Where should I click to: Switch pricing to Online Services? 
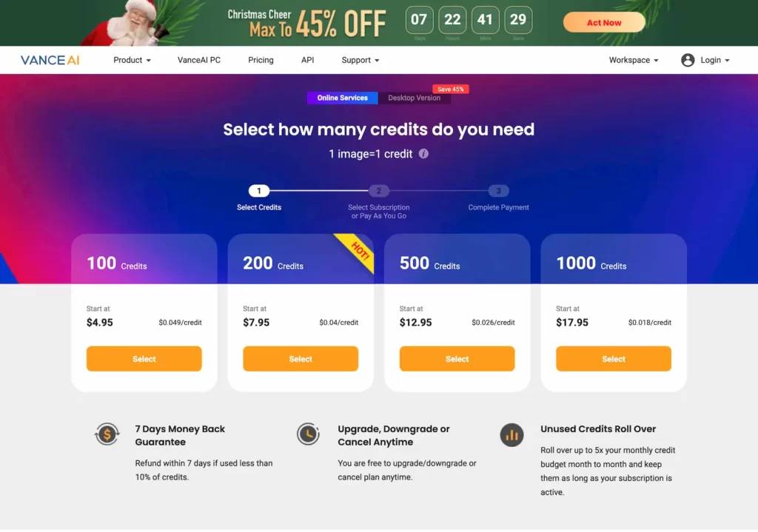[341, 97]
